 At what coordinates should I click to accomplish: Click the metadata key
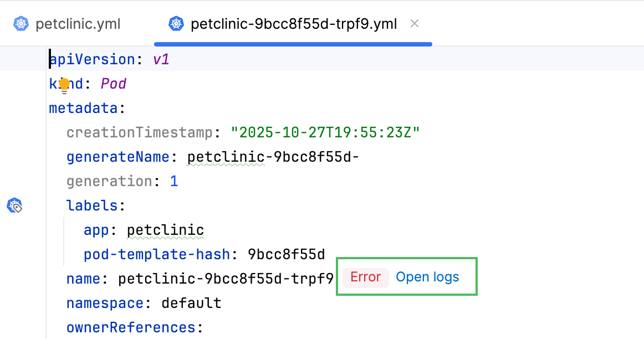[x=83, y=108]
